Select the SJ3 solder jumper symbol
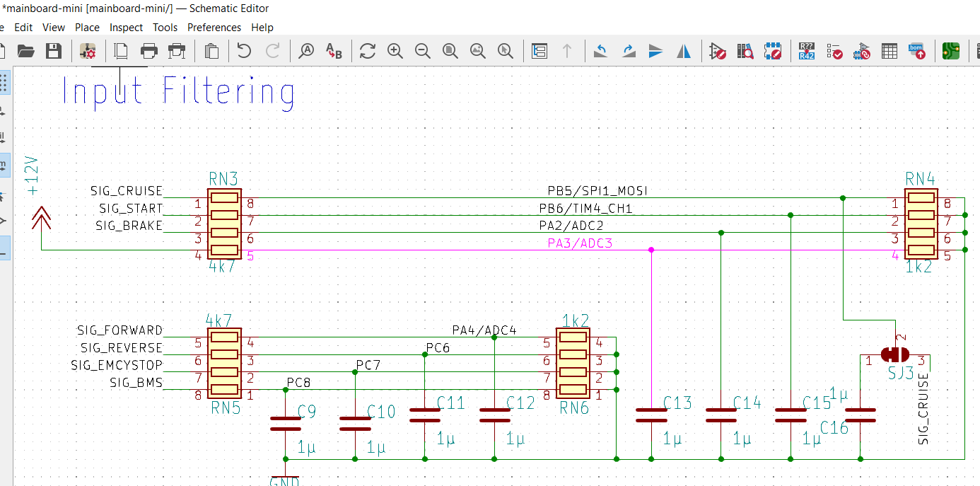The image size is (980, 486). click(895, 354)
